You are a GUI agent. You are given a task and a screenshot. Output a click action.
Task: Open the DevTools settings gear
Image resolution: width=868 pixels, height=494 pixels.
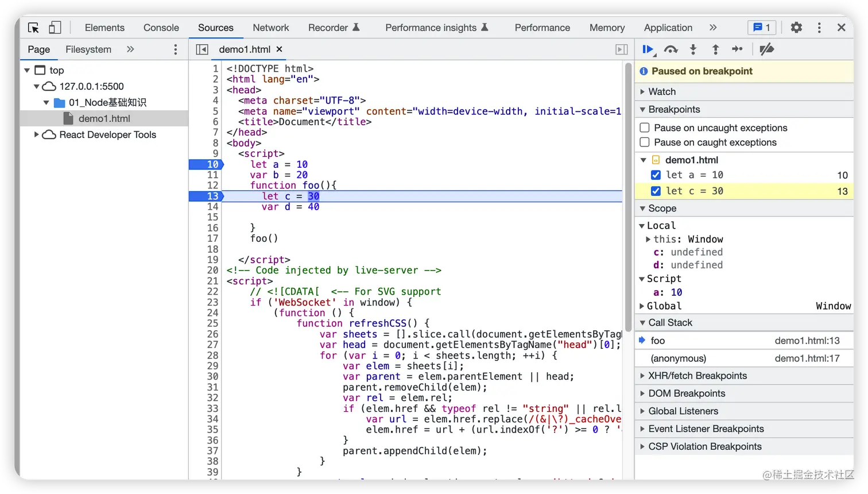coord(796,28)
